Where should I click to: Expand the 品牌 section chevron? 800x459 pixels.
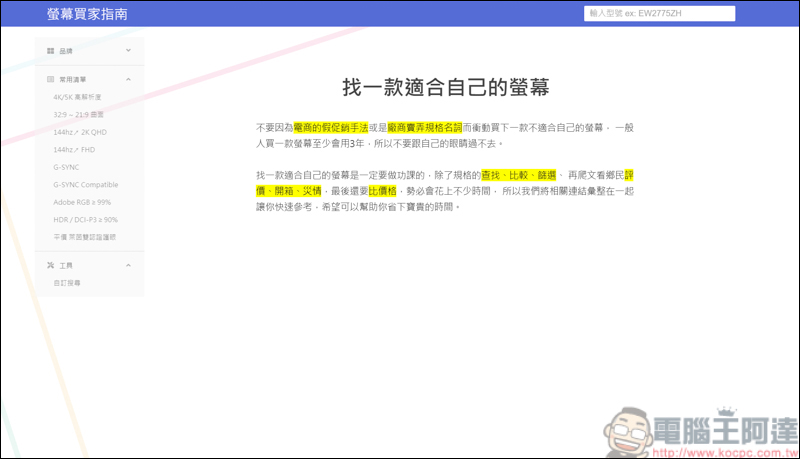128,50
